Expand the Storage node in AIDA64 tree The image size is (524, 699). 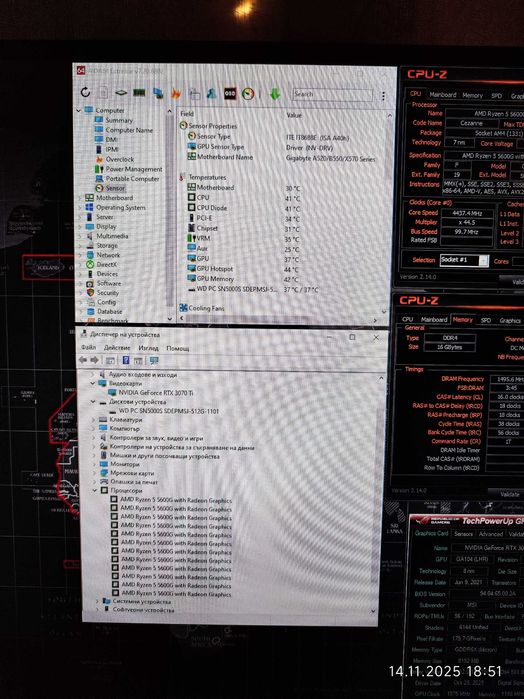(81, 246)
